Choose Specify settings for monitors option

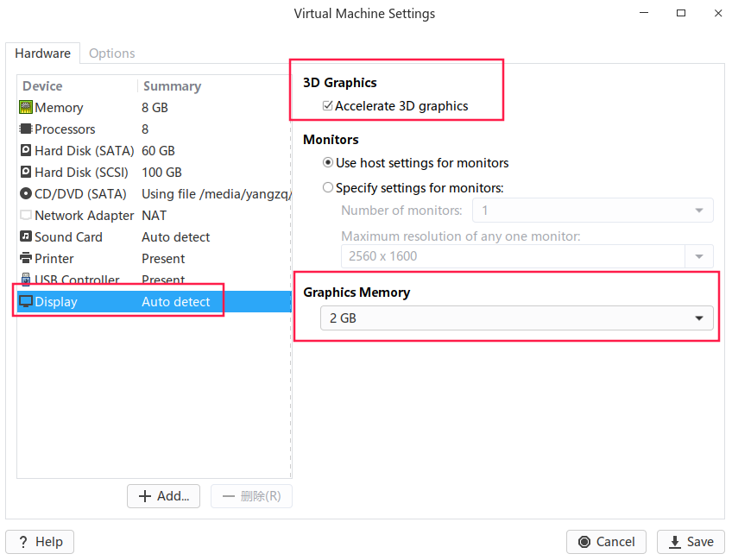(x=328, y=187)
